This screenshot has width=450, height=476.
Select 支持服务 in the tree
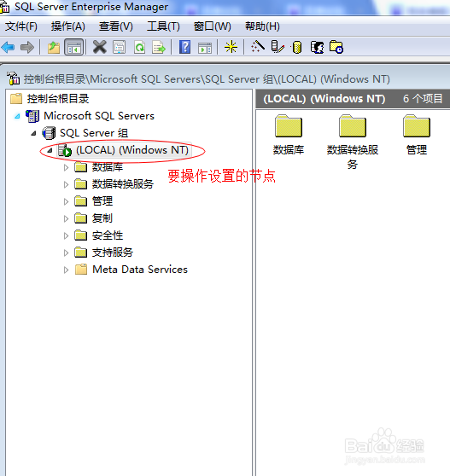click(x=113, y=253)
